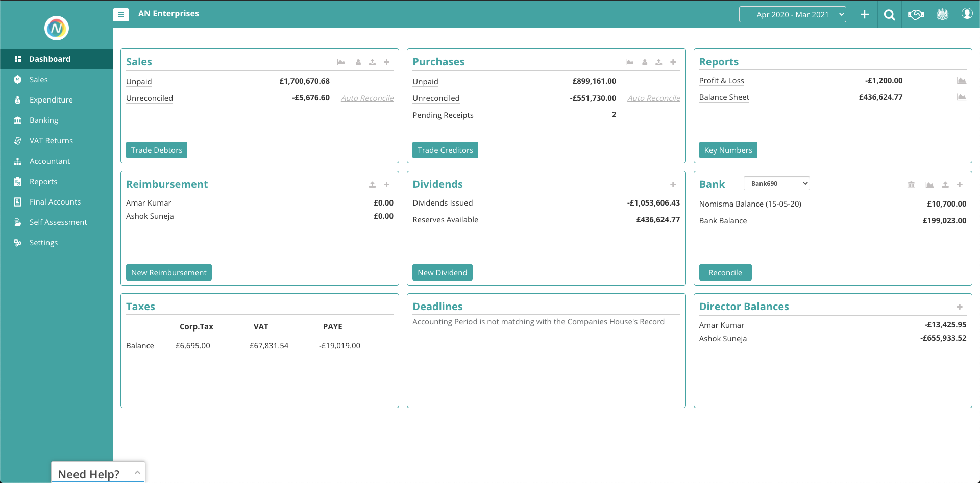The width and height of the screenshot is (980, 483).
Task: Open Unpaid link in Sales card
Action: [139, 82]
